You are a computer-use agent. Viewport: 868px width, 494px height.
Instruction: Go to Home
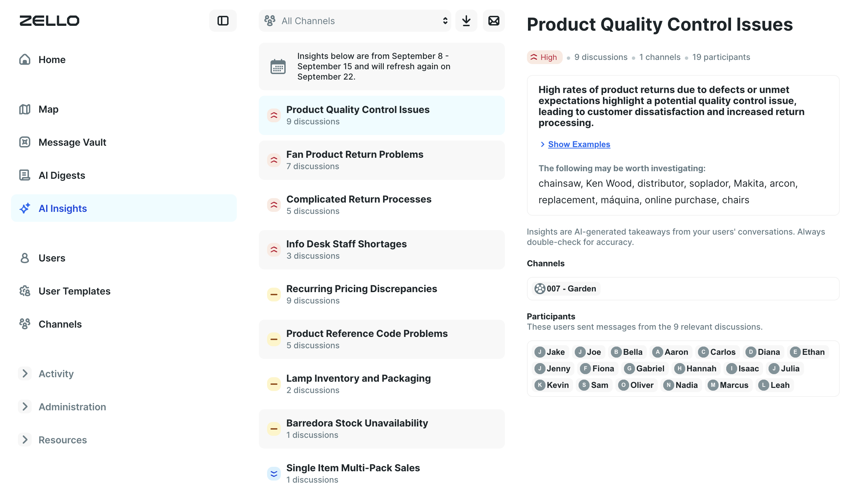(52, 59)
